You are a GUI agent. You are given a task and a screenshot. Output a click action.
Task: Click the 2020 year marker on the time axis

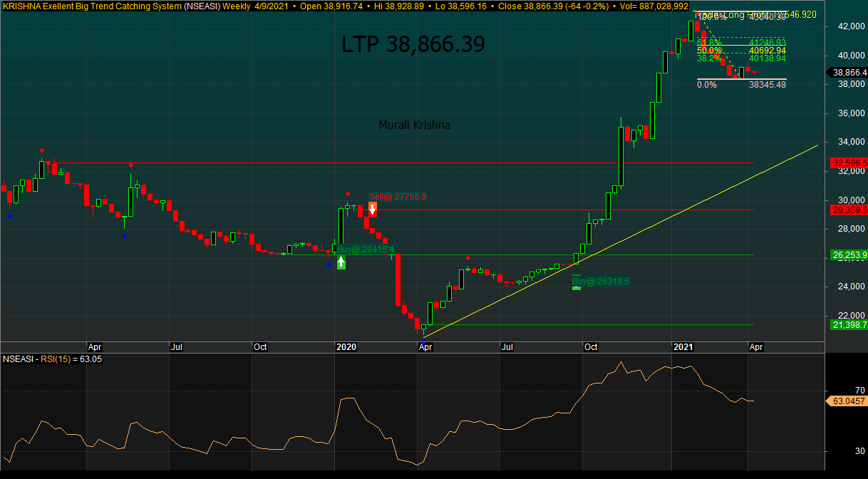(346, 347)
